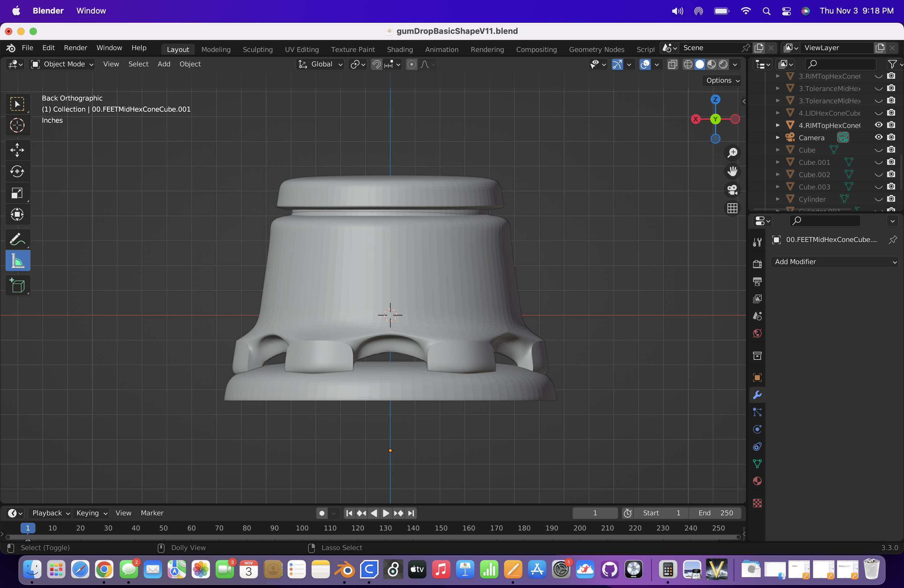This screenshot has width=904, height=588.
Task: Open the Object Mode dropdown
Action: point(63,64)
